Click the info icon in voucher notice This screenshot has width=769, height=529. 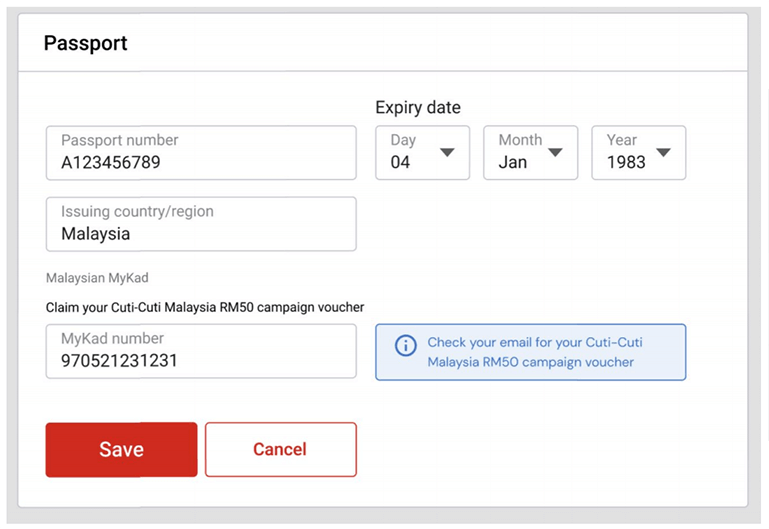click(x=405, y=346)
